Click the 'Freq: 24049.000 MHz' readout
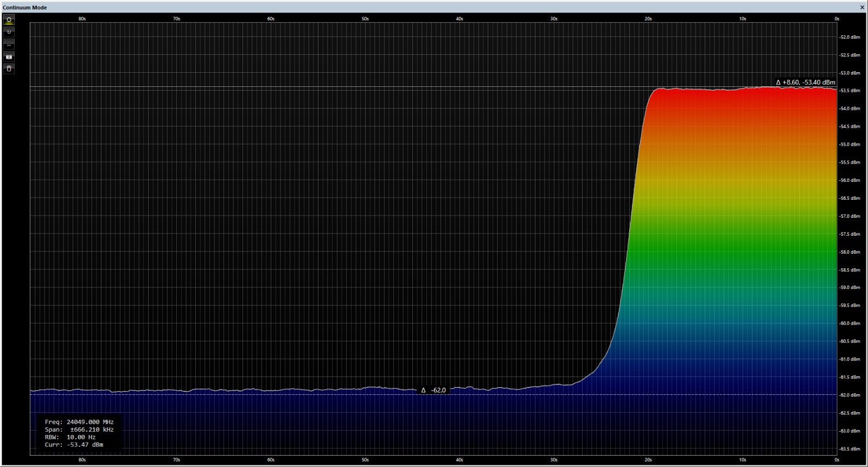868x467 pixels. (79, 422)
